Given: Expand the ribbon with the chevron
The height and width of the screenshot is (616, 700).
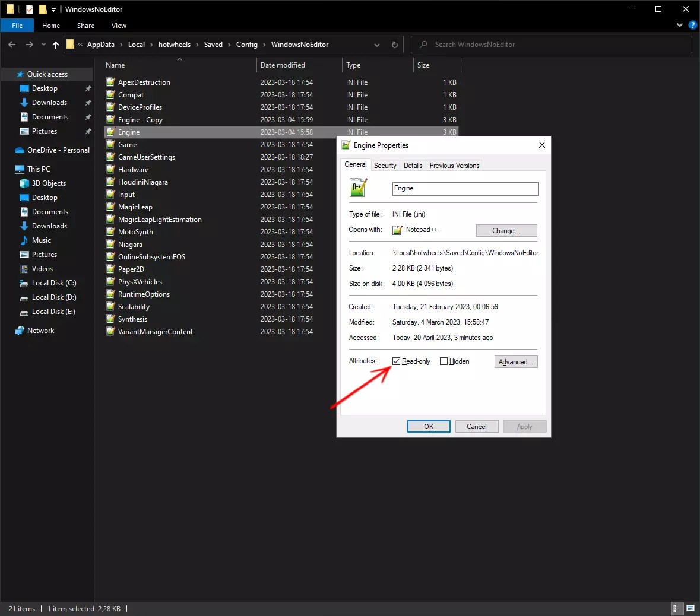Looking at the screenshot, I should point(680,26).
